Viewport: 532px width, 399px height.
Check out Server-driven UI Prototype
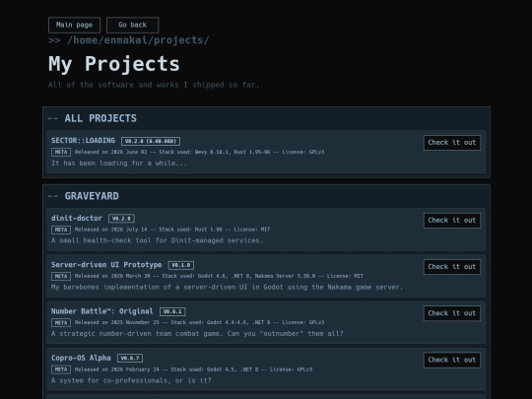pos(452,267)
